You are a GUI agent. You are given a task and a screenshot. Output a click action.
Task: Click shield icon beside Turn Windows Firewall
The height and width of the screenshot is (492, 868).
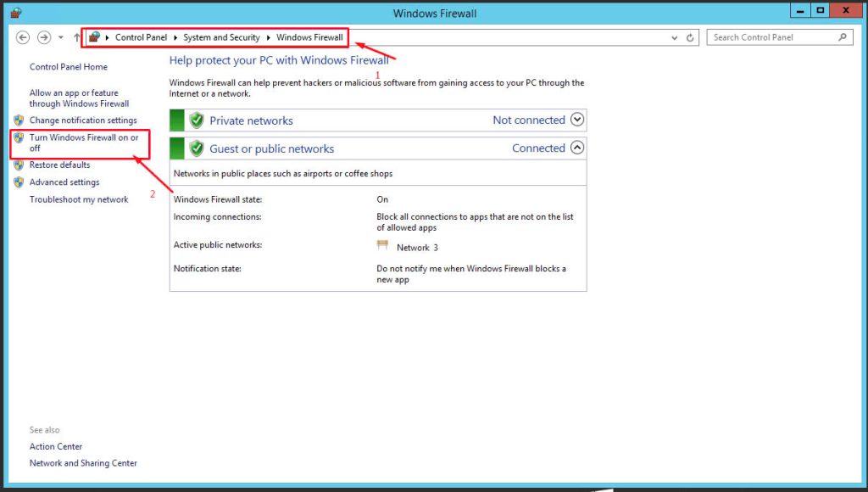19,137
